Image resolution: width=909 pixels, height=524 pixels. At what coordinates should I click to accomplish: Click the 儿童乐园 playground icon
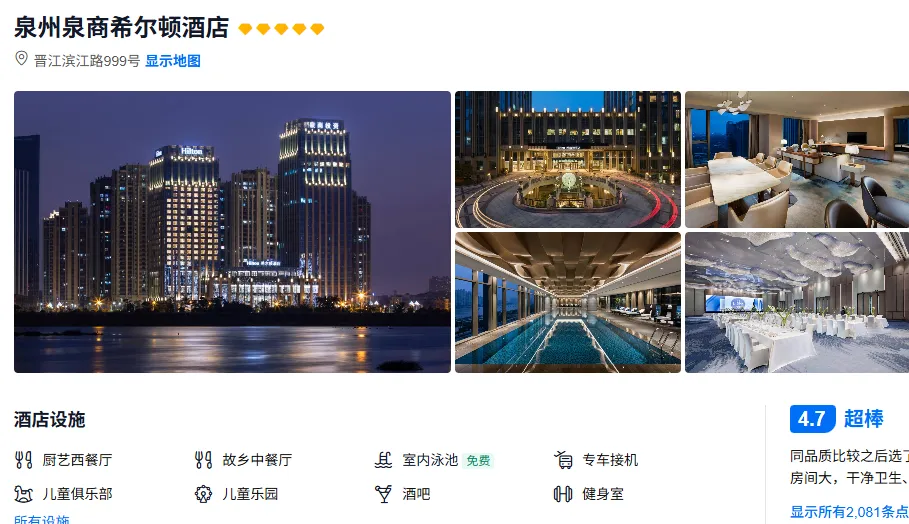pos(203,494)
